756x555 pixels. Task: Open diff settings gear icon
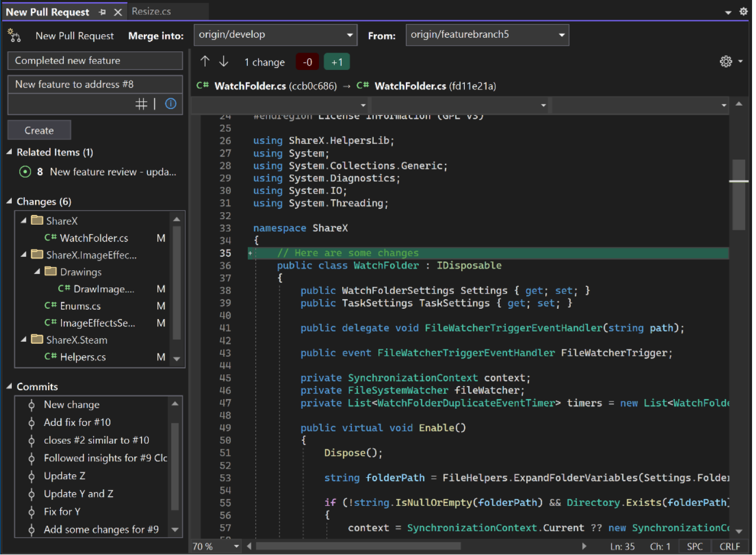[726, 62]
